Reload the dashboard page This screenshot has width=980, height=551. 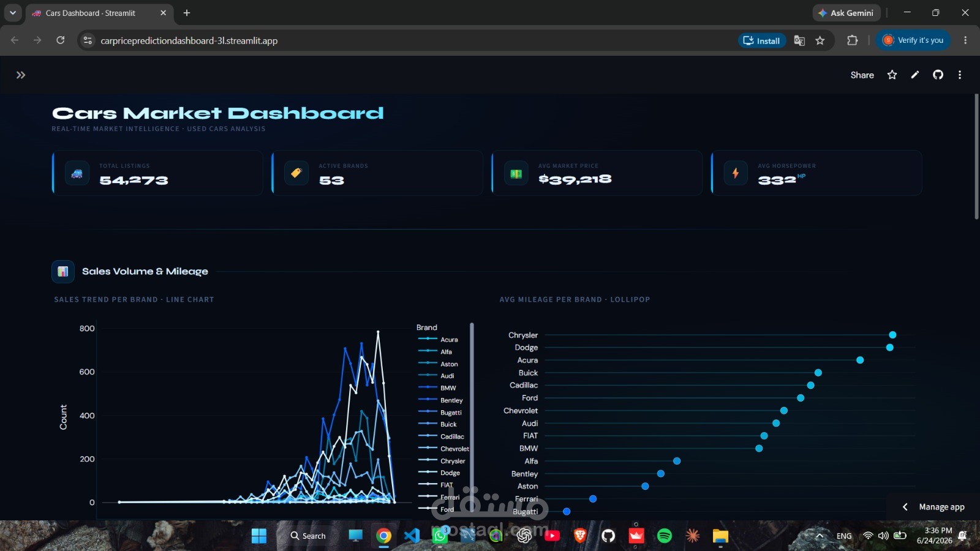[x=60, y=40]
